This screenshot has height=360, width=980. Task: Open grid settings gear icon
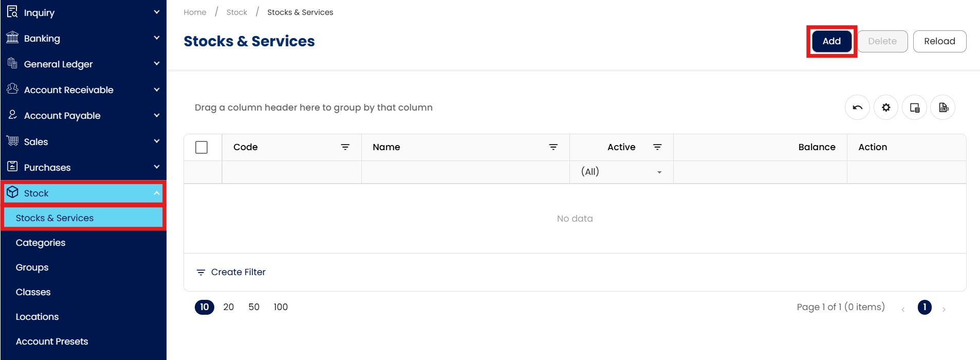tap(886, 107)
